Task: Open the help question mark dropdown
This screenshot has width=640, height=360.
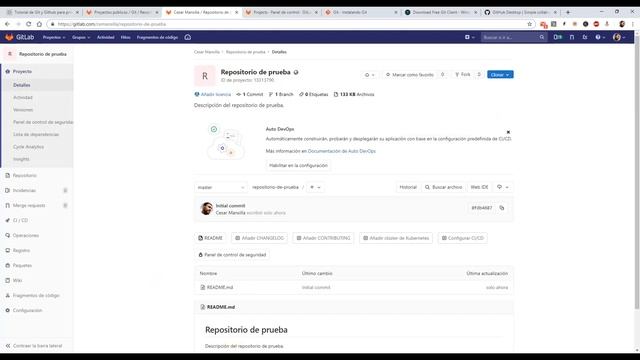Action: point(600,37)
